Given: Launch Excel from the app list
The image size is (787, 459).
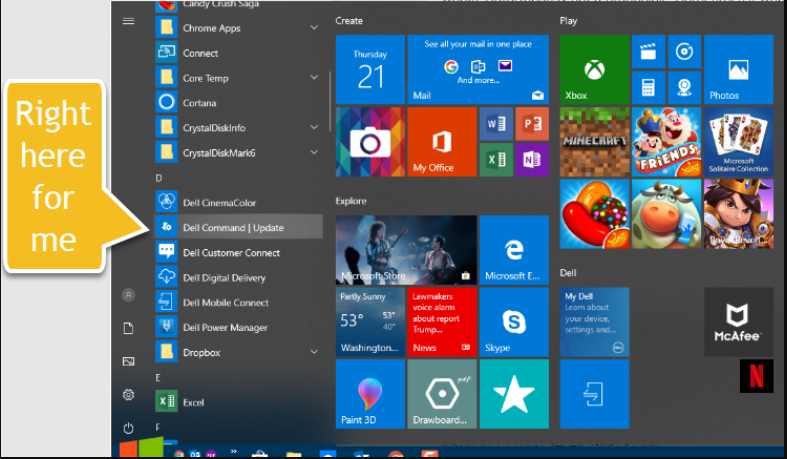Looking at the screenshot, I should click(238, 402).
